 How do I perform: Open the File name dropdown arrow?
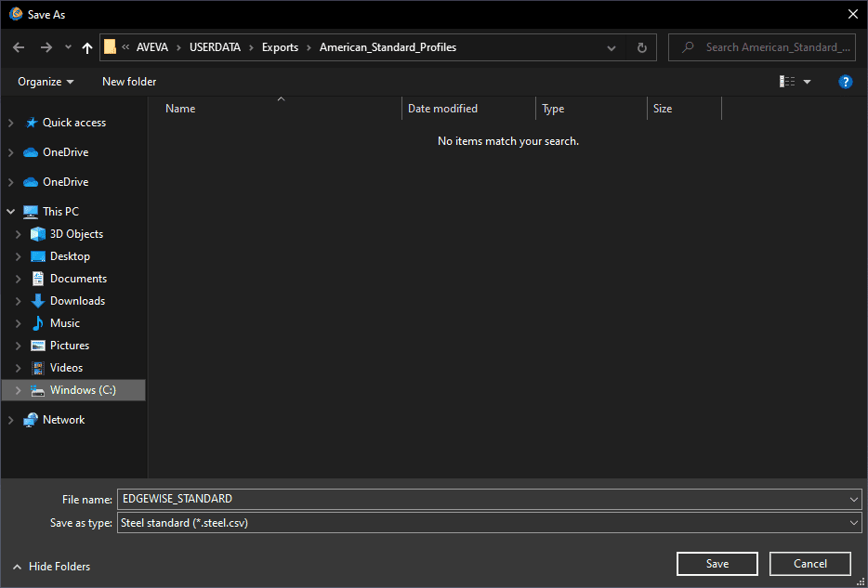tap(853, 500)
